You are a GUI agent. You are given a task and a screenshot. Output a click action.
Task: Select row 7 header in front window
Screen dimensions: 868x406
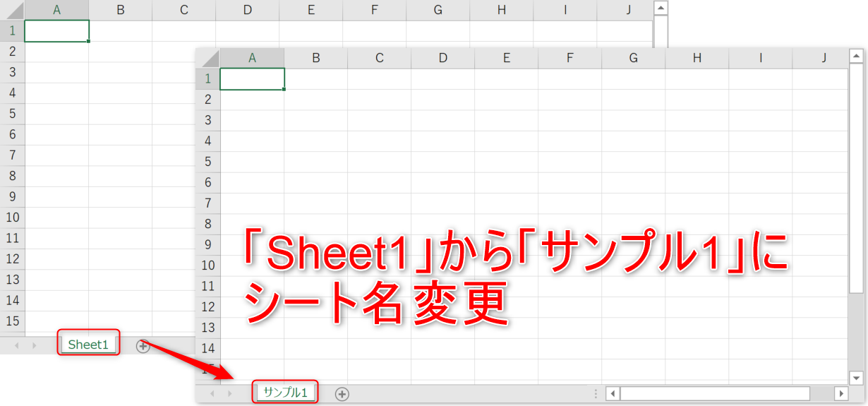coord(207,203)
